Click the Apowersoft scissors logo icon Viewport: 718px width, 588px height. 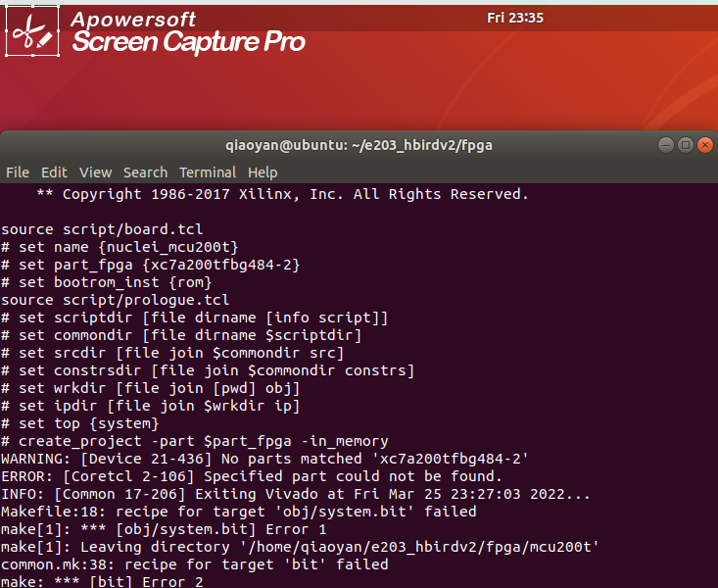pyautogui.click(x=33, y=32)
